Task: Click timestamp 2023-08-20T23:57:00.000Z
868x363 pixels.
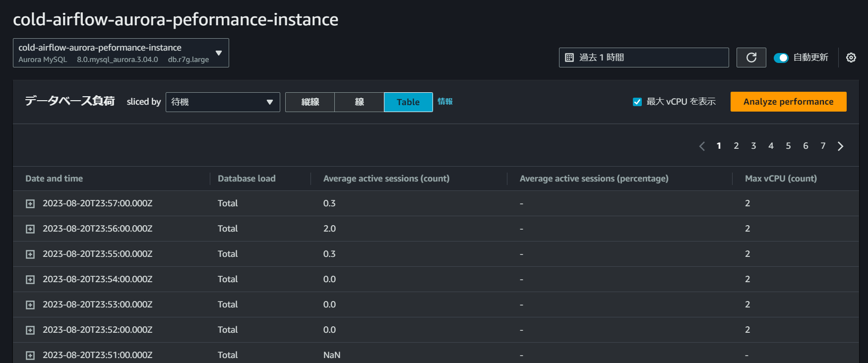Action: pos(98,203)
